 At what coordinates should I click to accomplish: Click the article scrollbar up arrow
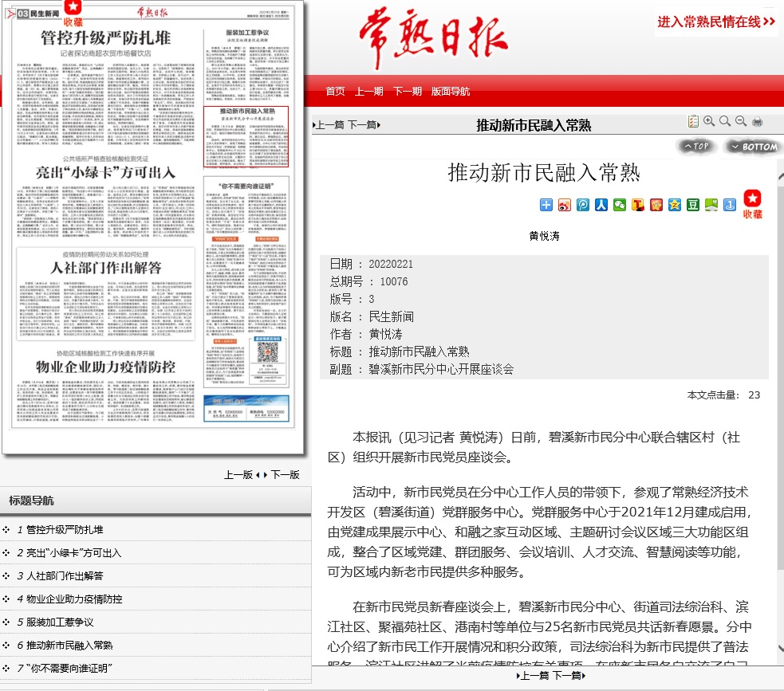click(x=781, y=177)
